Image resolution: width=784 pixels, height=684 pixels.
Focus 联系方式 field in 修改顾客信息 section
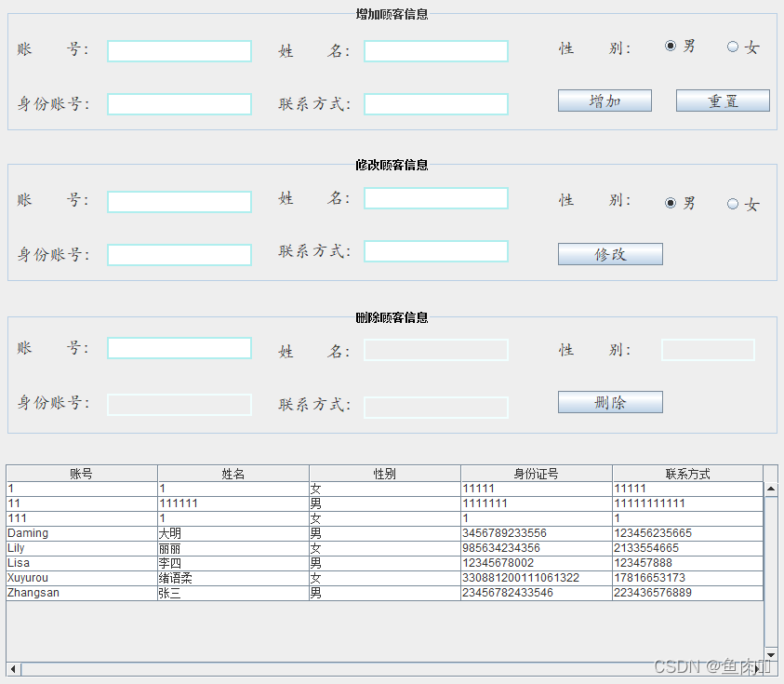tap(436, 251)
